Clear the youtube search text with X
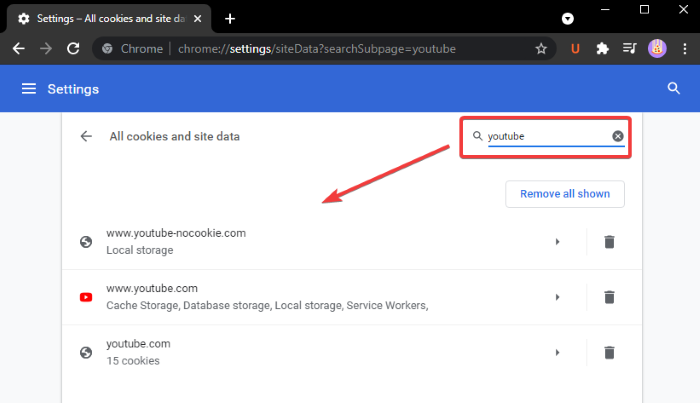Image resolution: width=700 pixels, height=403 pixels. pyautogui.click(x=618, y=136)
